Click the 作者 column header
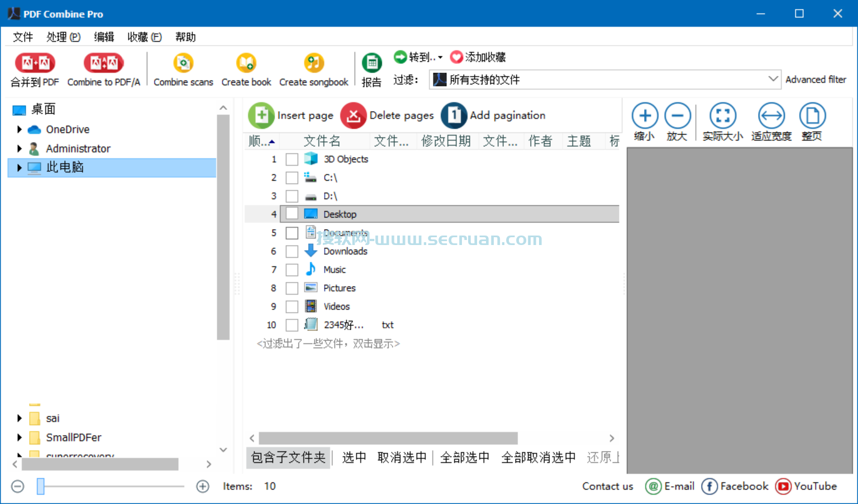 coord(540,141)
